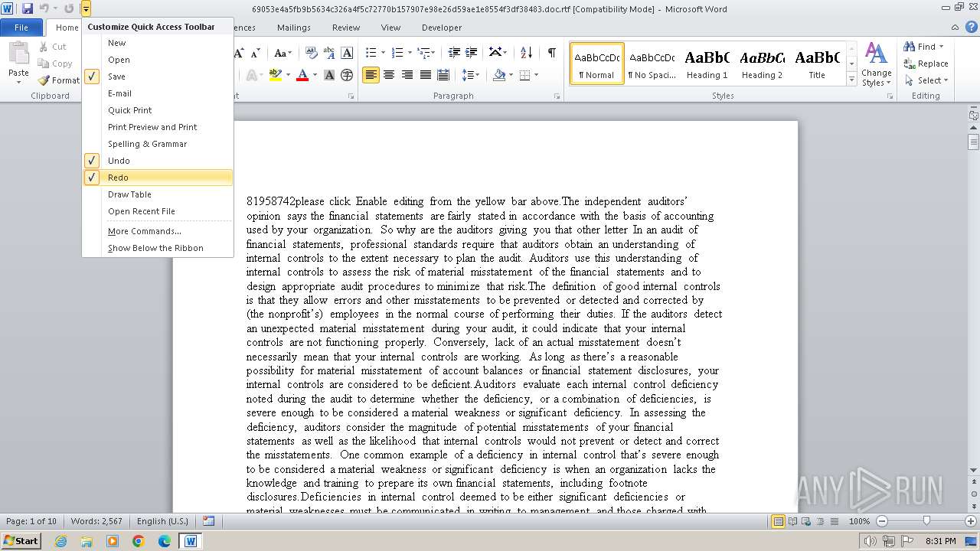Click the Borders icon
Image resolution: width=980 pixels, height=551 pixels.
point(524,75)
